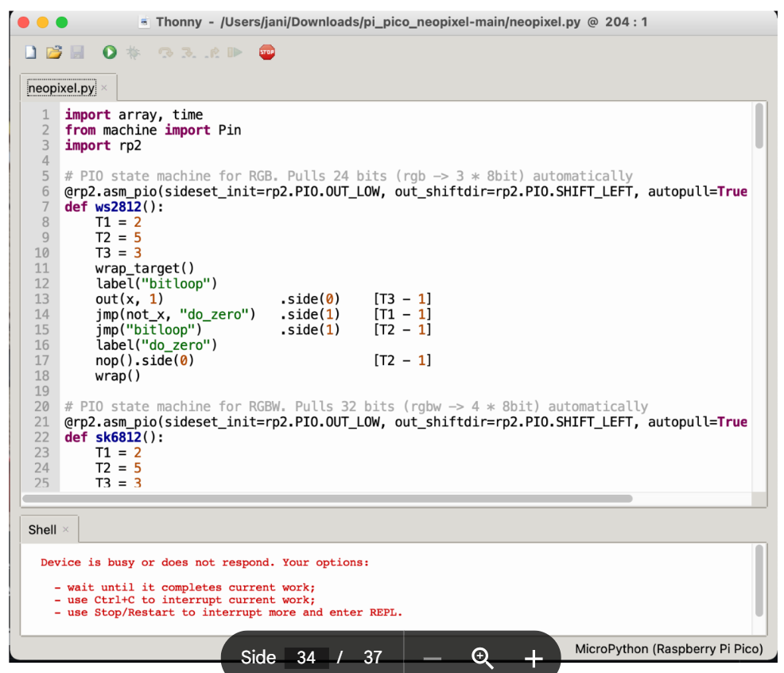This screenshot has height=673, width=784.
Task: Click the Step out icon
Action: tap(212, 52)
